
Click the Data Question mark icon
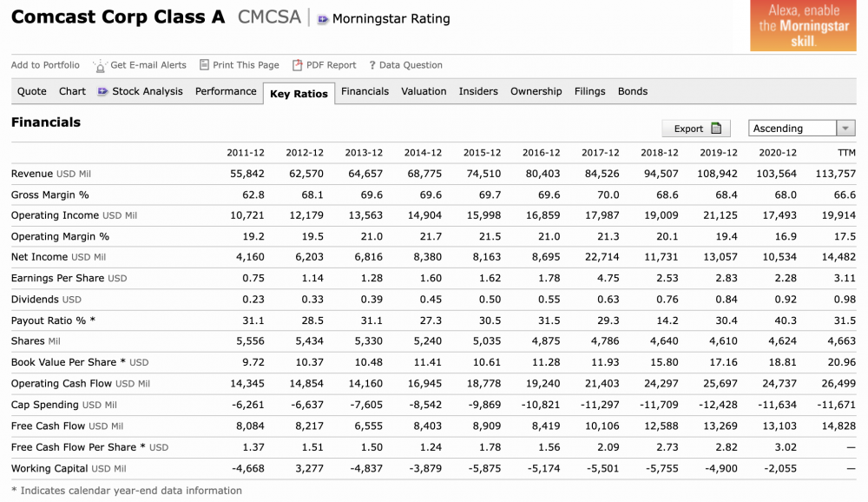[372, 65]
